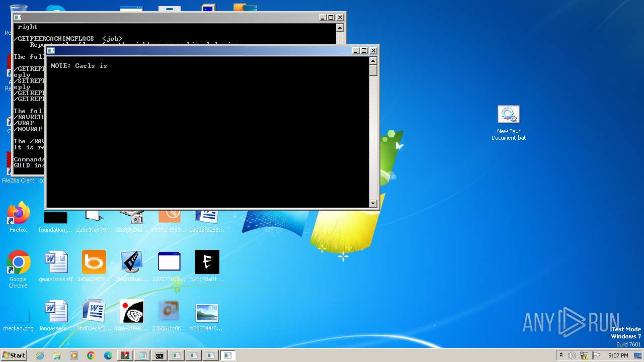Open the blurred 226061fc8f desktop file

[x=169, y=316]
